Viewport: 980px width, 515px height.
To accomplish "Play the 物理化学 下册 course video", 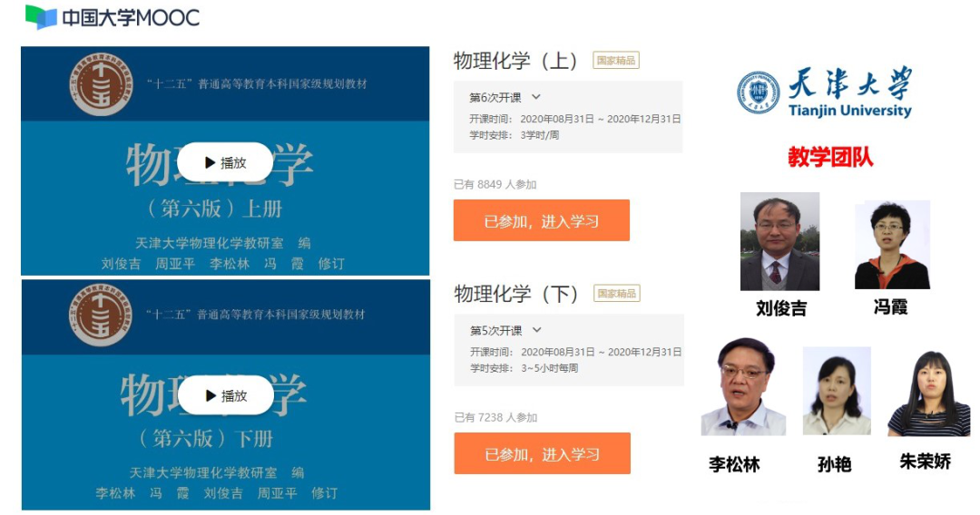I will tap(226, 395).
